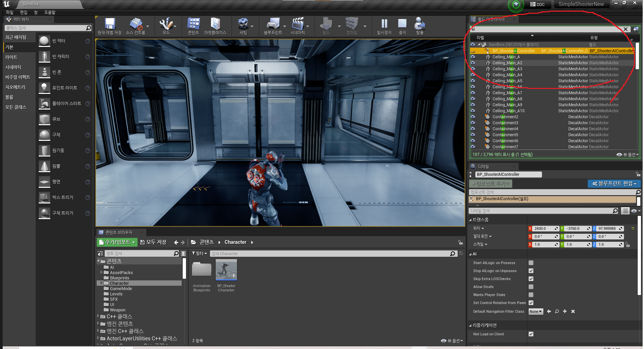Image resolution: width=644 pixels, height=349 pixels.
Task: Click search icon next to Navigation Filter Class
Action: click(557, 311)
